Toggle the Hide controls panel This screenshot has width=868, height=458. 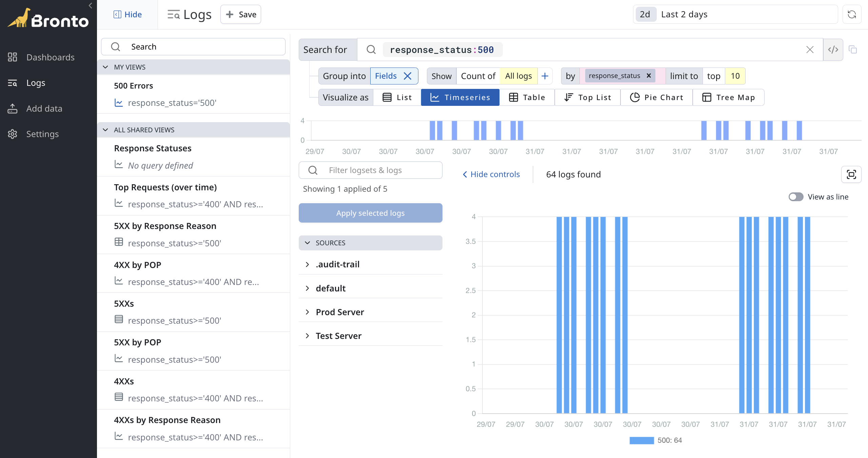coord(490,174)
